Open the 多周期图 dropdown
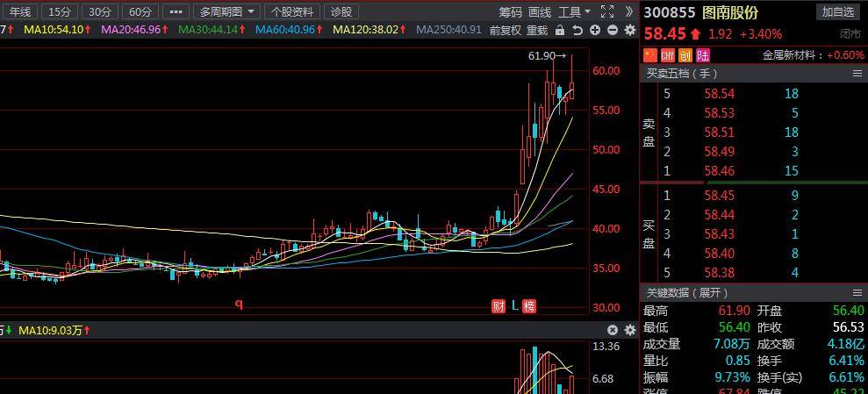Screen dimensions: 868x394 click(229, 11)
